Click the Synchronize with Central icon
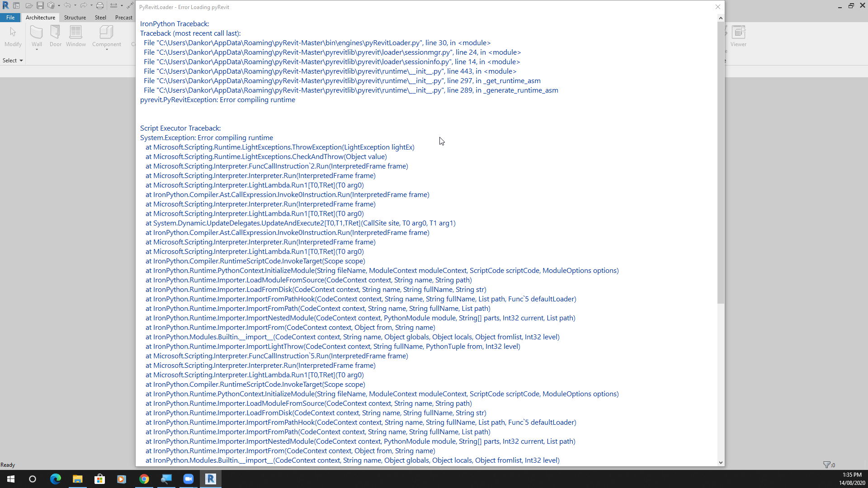Image resolution: width=868 pixels, height=488 pixels. click(51, 5)
